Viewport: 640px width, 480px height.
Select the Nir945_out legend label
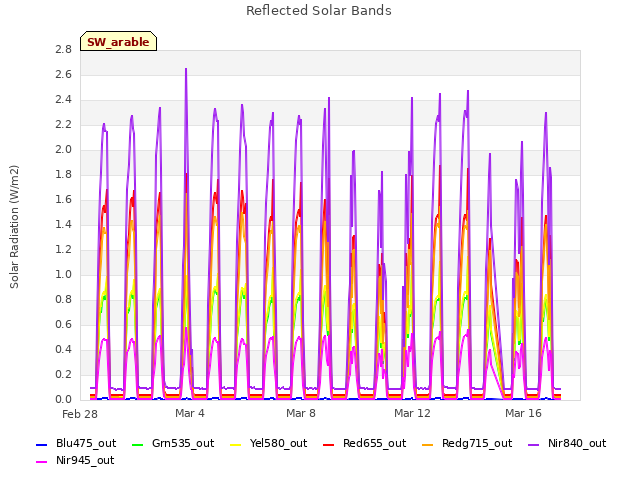pos(85,461)
